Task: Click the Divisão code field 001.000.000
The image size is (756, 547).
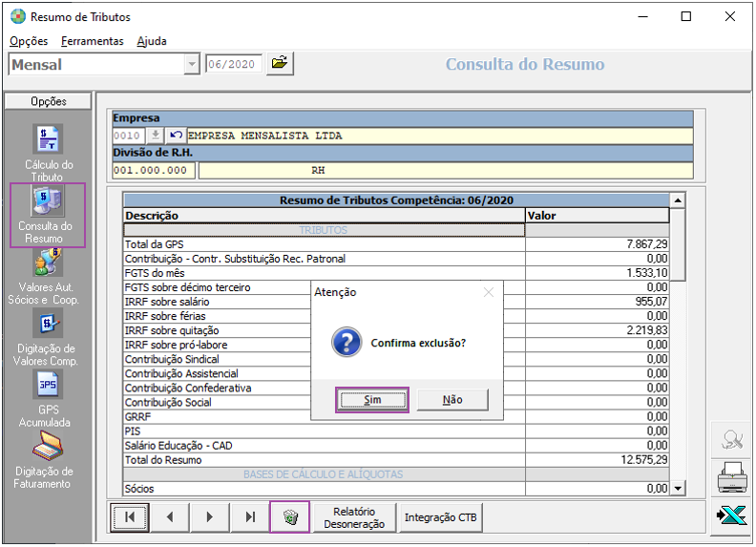Action: [x=154, y=170]
